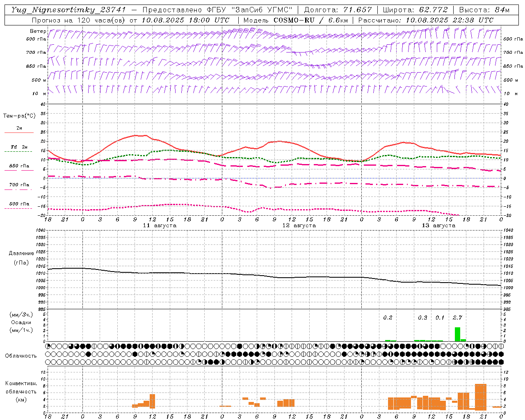Click the "500 гПа" temperature legend entry

19,204
